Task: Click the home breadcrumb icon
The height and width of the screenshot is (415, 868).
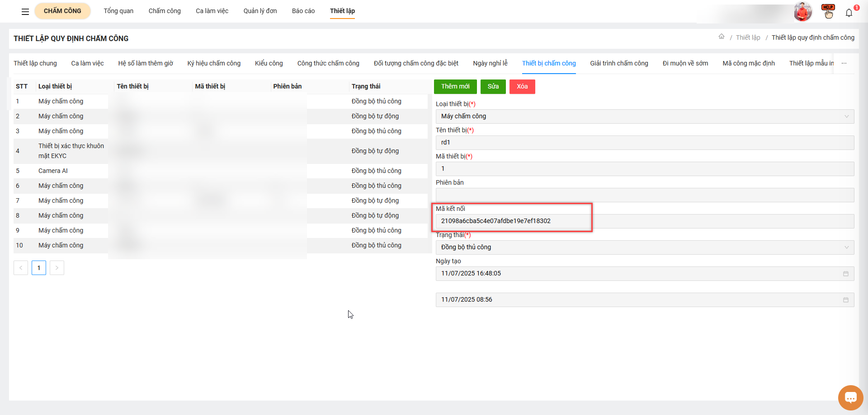Action: (722, 37)
